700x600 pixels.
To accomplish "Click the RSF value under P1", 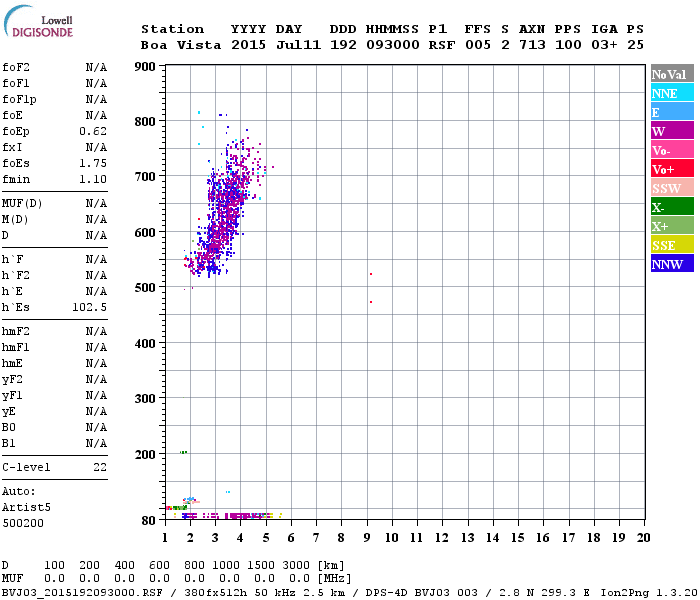I will (x=442, y=45).
